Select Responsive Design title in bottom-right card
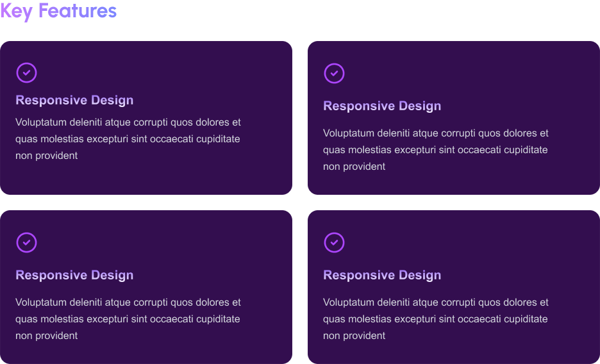 pos(382,276)
